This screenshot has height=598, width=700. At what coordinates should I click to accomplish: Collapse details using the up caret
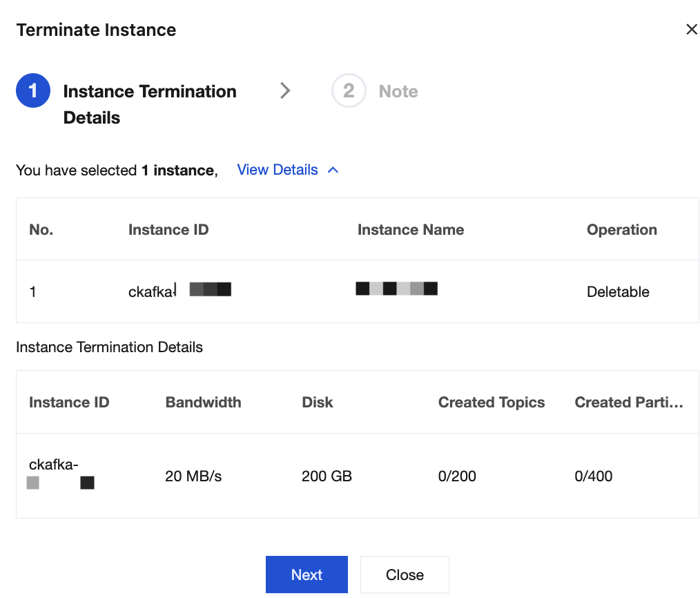pyautogui.click(x=333, y=170)
